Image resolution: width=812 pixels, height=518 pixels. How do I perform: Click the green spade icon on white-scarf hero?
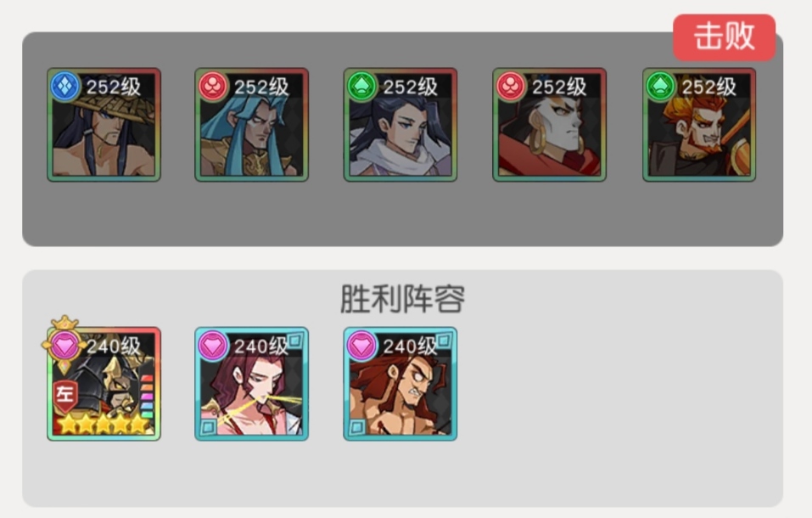(362, 86)
